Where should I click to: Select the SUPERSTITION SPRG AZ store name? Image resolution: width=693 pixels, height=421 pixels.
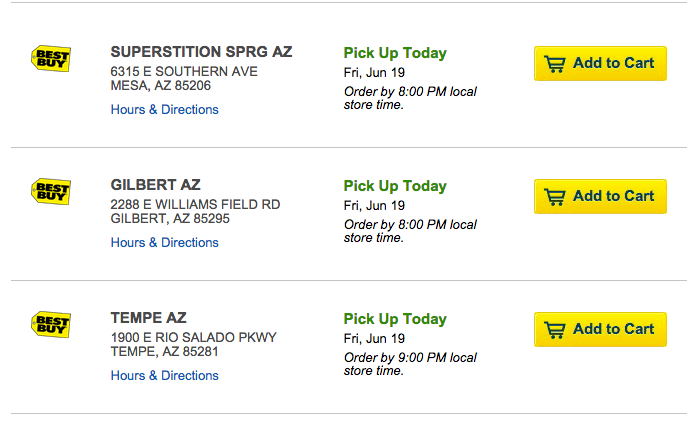pos(201,52)
